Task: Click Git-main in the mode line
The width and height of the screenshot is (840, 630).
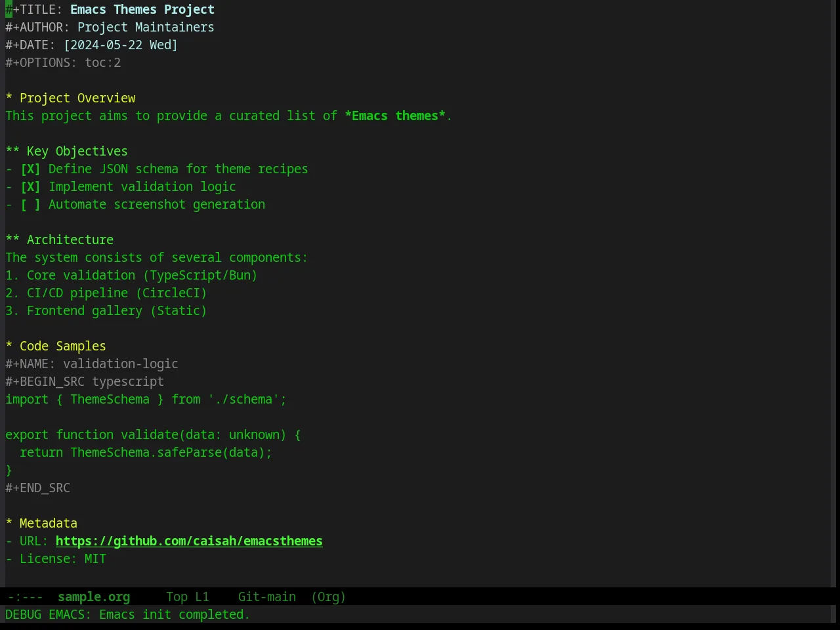Action: click(267, 597)
